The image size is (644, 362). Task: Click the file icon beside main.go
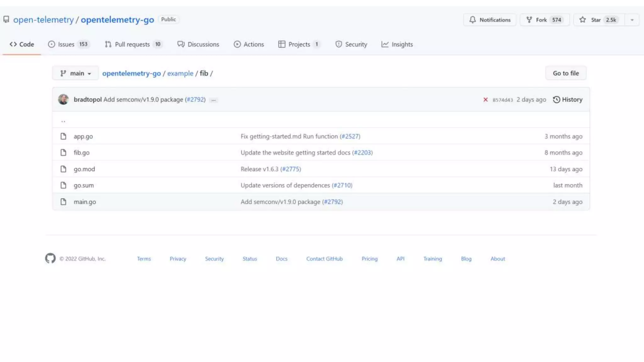(63, 202)
